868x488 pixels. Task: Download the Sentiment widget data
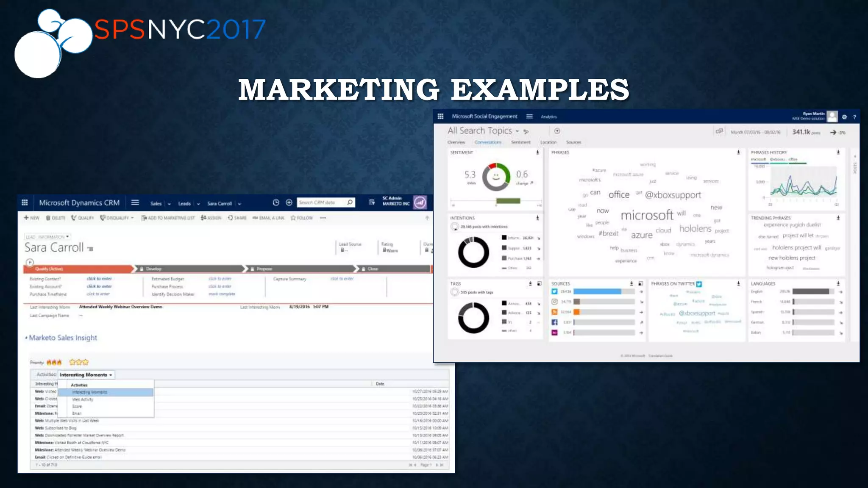point(537,152)
